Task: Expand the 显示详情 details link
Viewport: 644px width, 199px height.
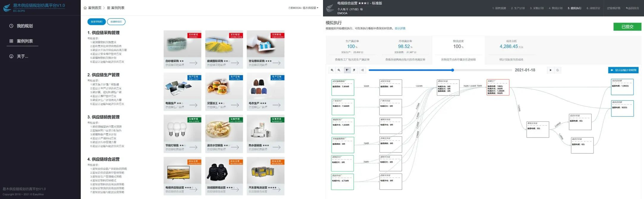Action: (x=400, y=28)
